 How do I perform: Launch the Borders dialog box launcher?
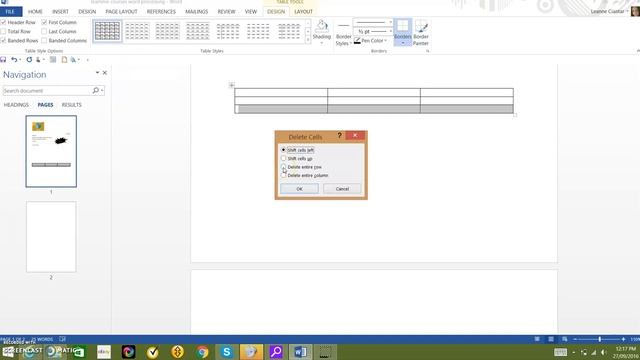(427, 51)
